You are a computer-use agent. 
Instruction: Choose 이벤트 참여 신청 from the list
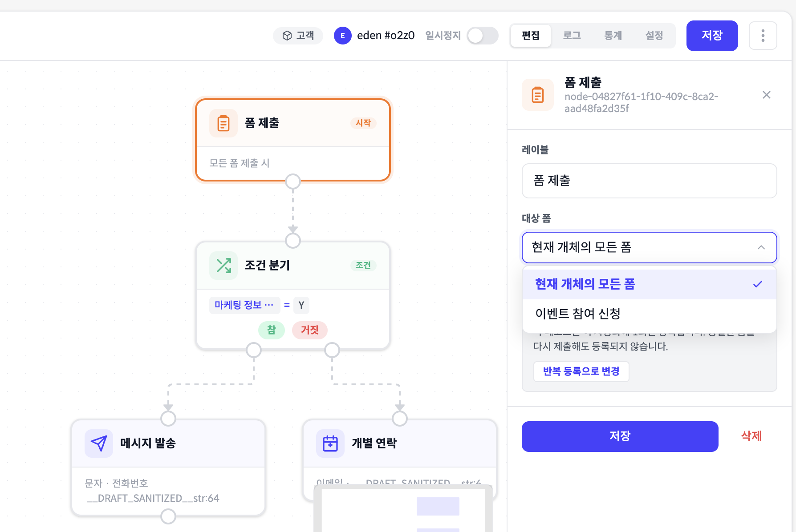[x=578, y=314]
